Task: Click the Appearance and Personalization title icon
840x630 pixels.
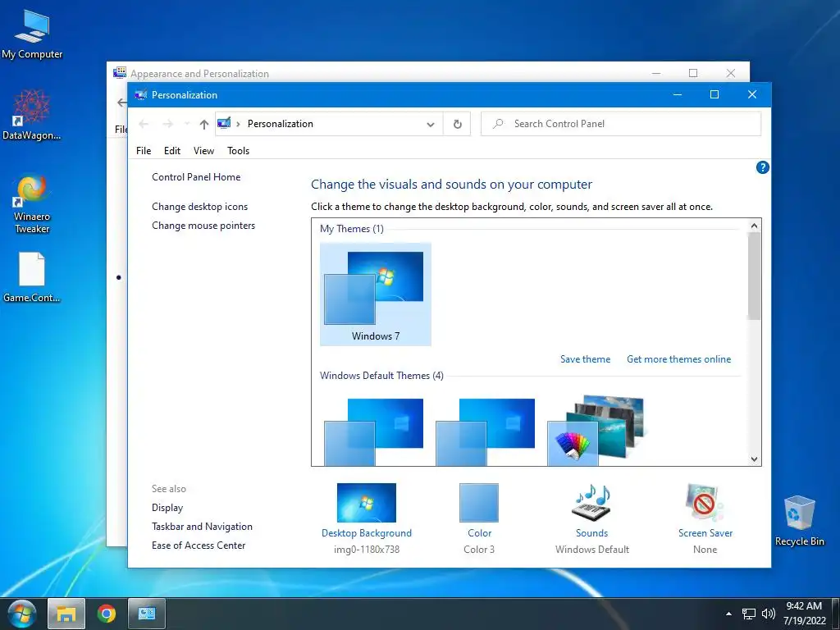Action: [120, 73]
